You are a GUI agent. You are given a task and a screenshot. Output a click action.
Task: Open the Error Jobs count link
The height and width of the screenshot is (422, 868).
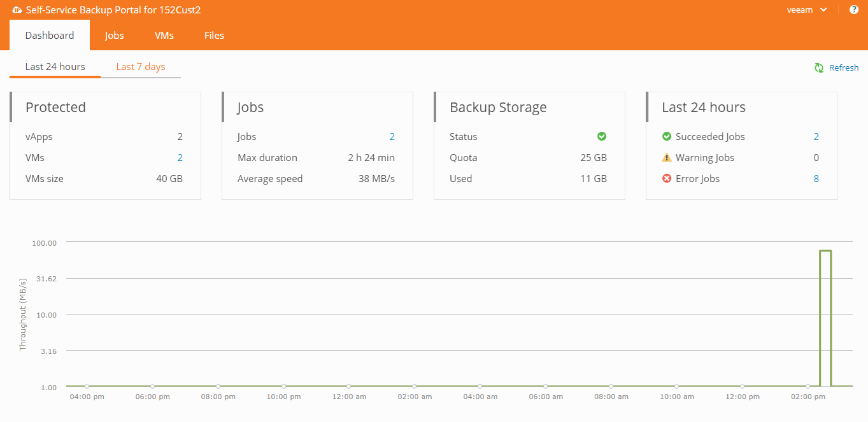pyautogui.click(x=816, y=179)
